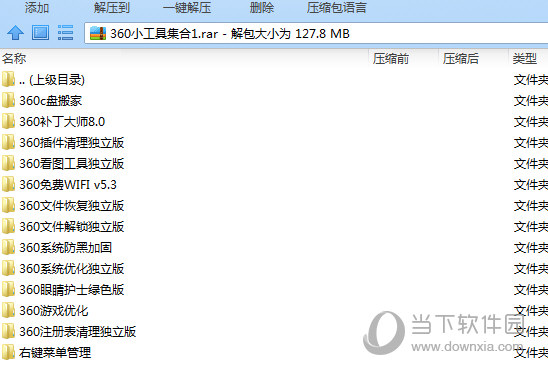Select the 360注册表清理独立版 folder name

(x=78, y=332)
